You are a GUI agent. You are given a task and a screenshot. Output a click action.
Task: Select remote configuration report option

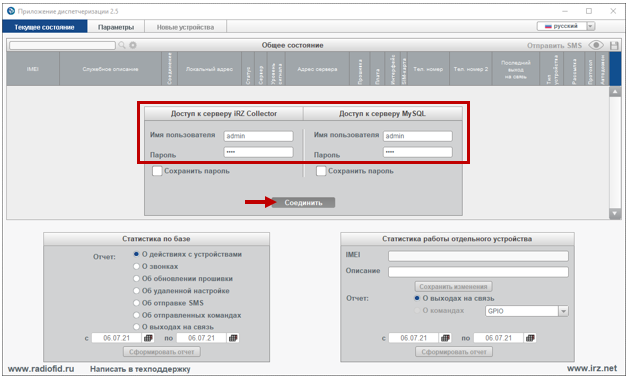coord(136,290)
